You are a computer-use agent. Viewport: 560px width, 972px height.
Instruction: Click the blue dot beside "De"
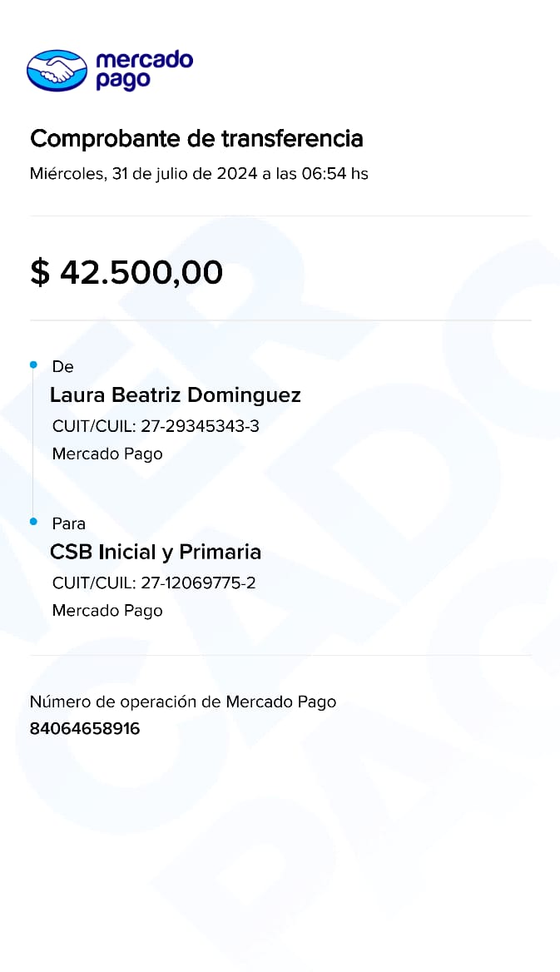tap(33, 365)
